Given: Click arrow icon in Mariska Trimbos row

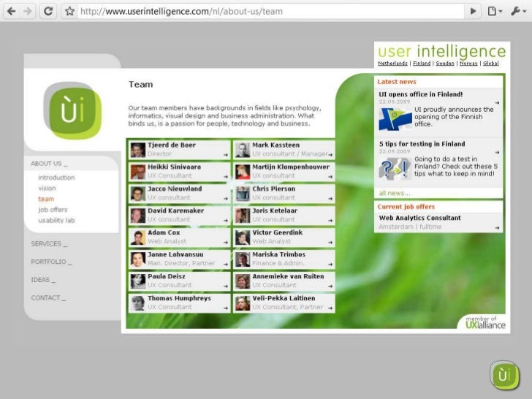Looking at the screenshot, I should (330, 265).
